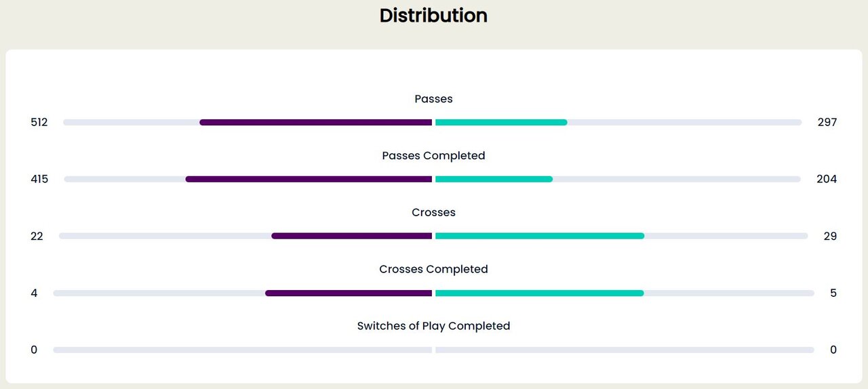
Task: Select the teal Passes Completed bar
Action: coord(494,180)
